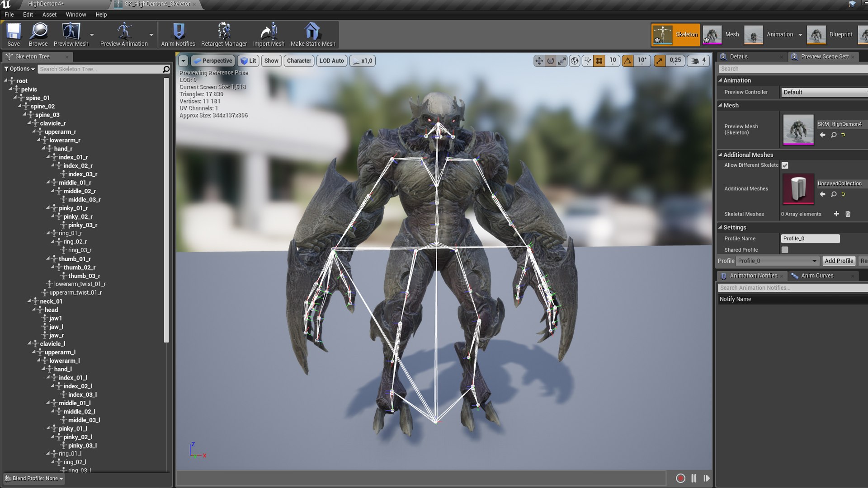Open the Blend Profile None dropdown
868x488 pixels.
click(34, 478)
